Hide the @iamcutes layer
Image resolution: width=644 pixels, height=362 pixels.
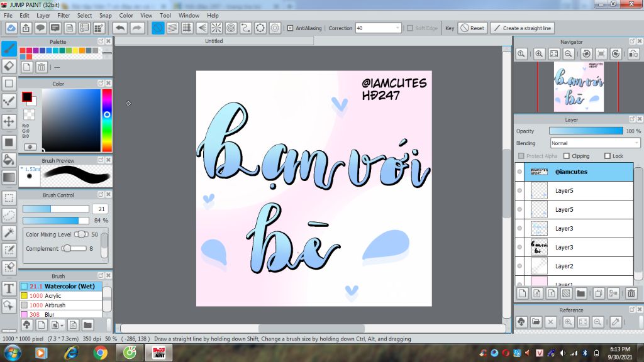(x=519, y=172)
